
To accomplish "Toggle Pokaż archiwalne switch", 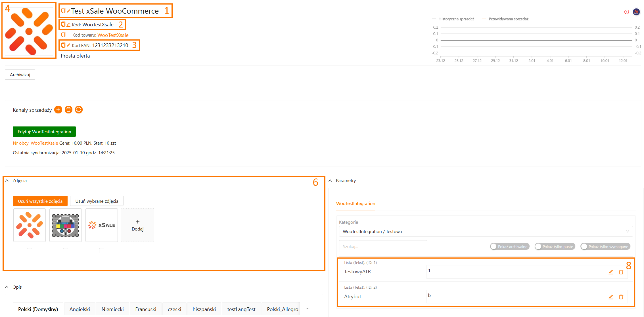I will click(494, 247).
